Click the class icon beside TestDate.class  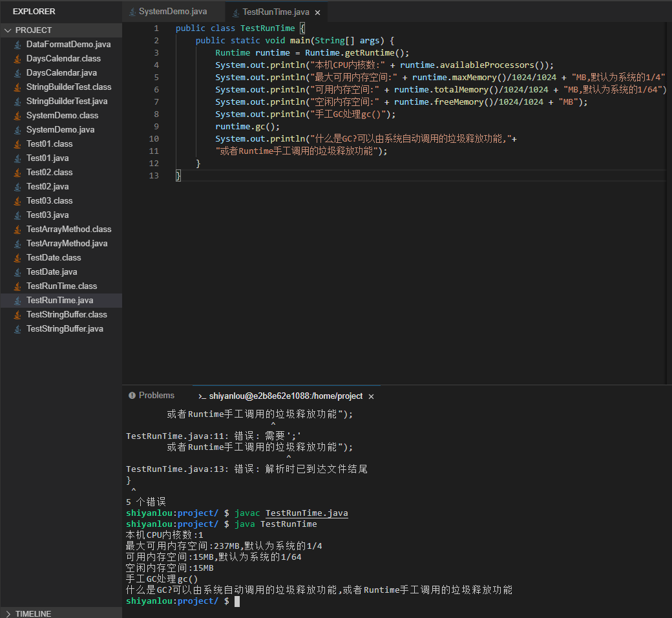tap(17, 258)
